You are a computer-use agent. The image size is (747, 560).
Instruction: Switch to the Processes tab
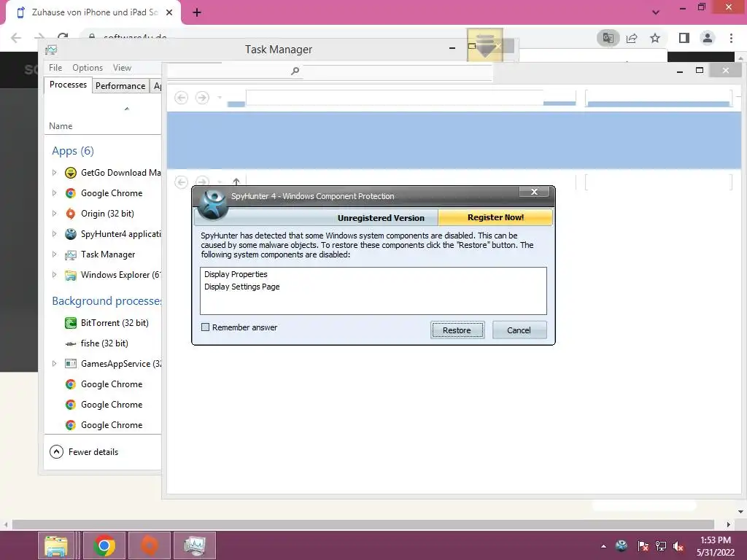click(x=68, y=85)
